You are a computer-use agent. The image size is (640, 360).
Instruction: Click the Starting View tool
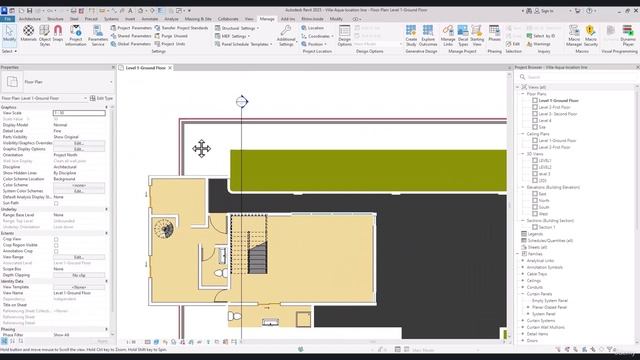click(477, 35)
